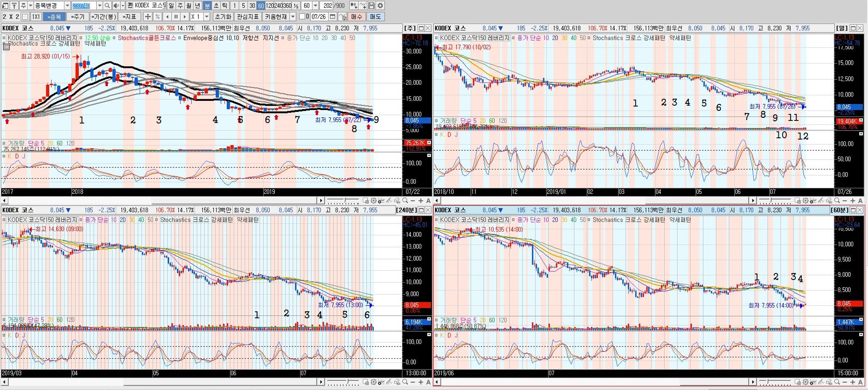The image size is (868, 390).
Task: Click the 초기화 reset button
Action: coord(223,17)
